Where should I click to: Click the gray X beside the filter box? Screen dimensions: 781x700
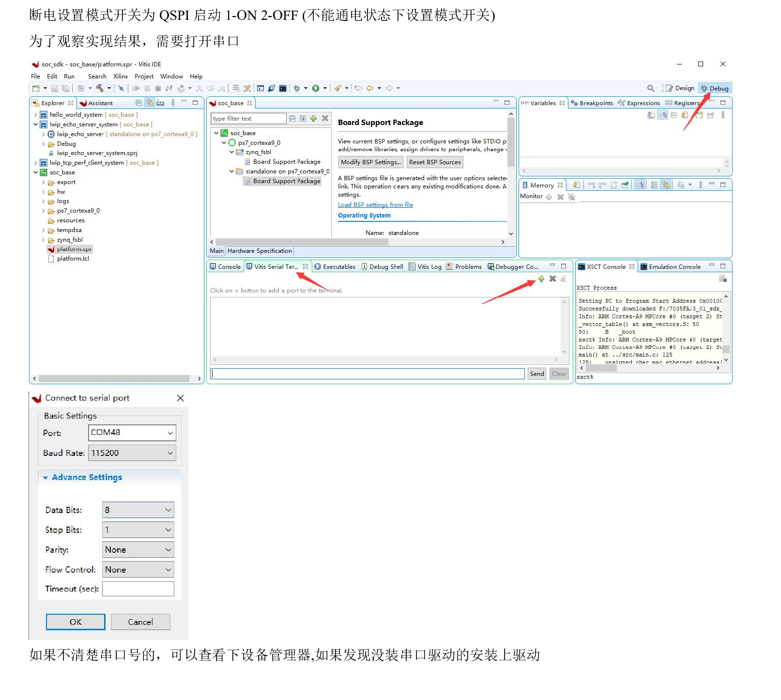point(325,119)
